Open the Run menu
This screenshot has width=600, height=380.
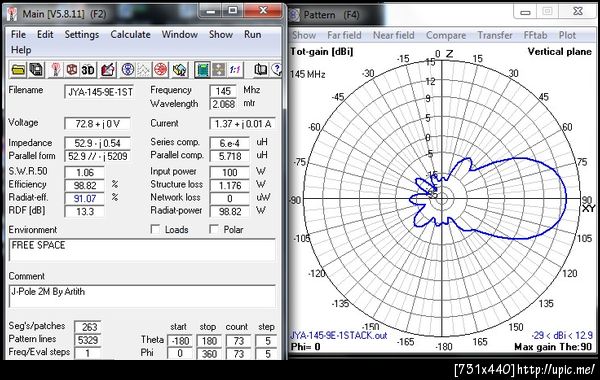point(253,34)
